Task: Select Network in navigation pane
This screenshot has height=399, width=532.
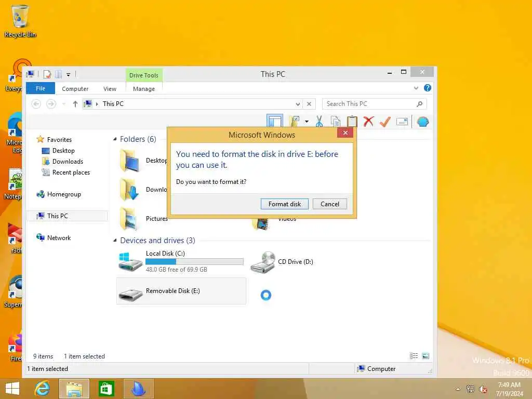Action: point(59,237)
